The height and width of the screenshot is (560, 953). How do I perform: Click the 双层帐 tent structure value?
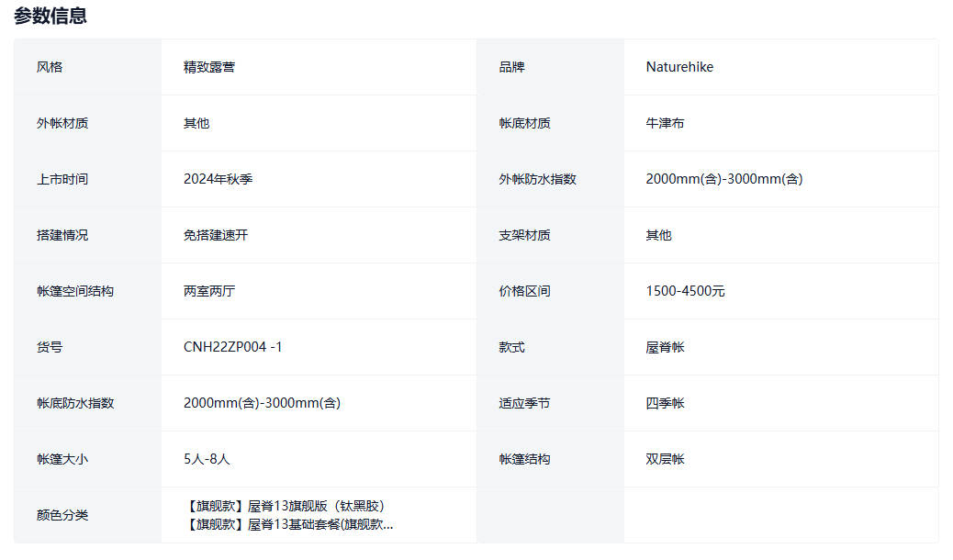click(665, 459)
